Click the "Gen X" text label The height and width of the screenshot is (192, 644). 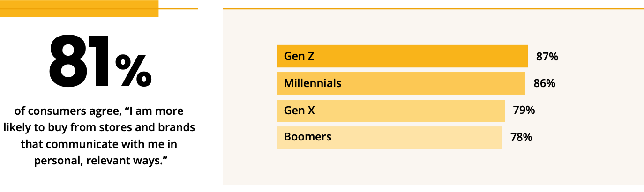(300, 111)
